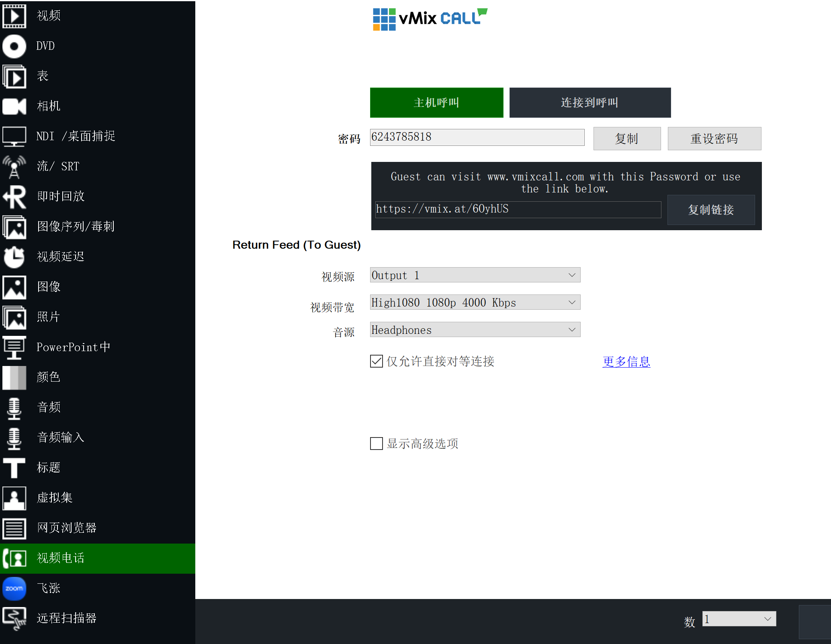Enable 显示高级选项 checkbox

click(377, 444)
